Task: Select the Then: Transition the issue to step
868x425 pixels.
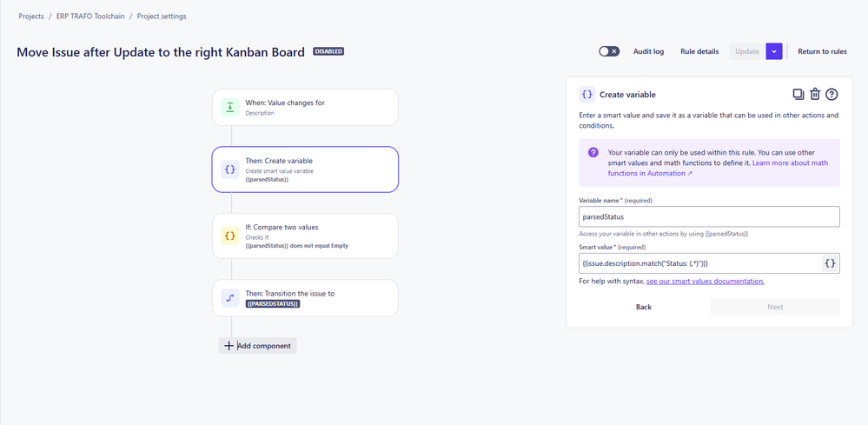Action: [305, 298]
